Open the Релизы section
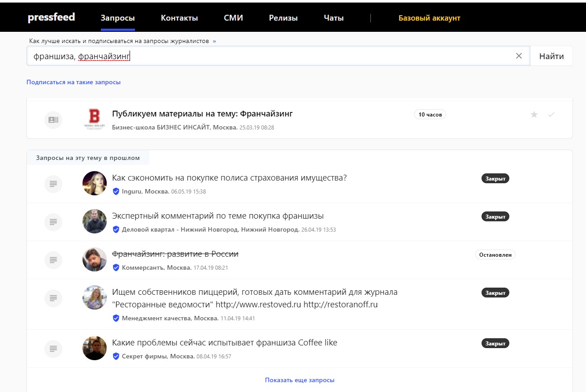Viewport: 586px width, 392px height. 283,18
